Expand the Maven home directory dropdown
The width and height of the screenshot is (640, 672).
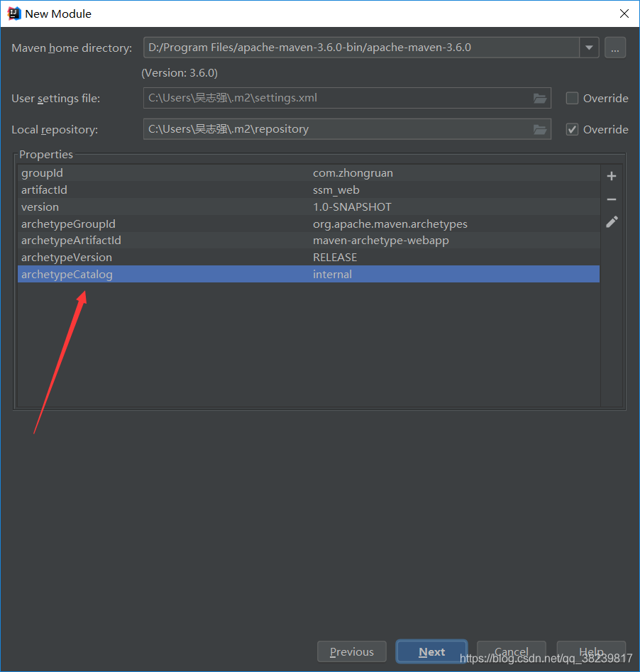coord(589,48)
